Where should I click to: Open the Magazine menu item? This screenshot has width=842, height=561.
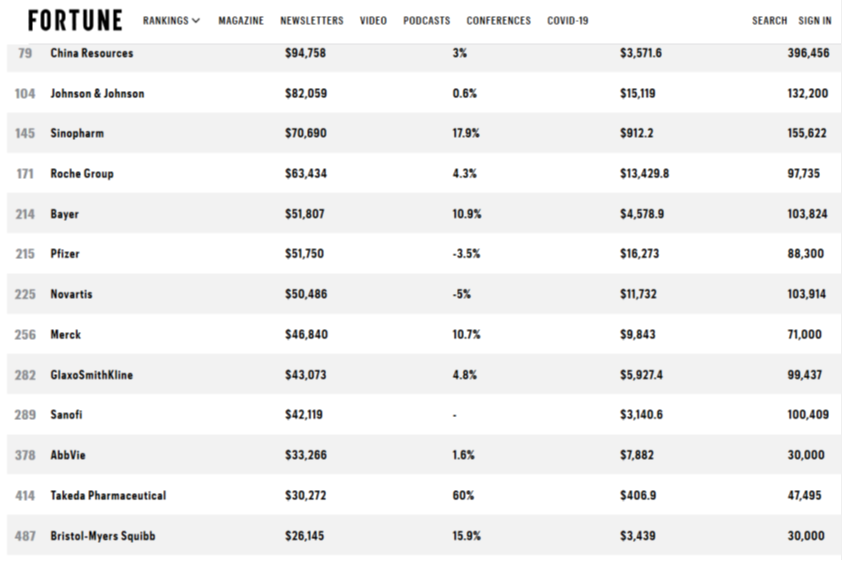pos(241,20)
